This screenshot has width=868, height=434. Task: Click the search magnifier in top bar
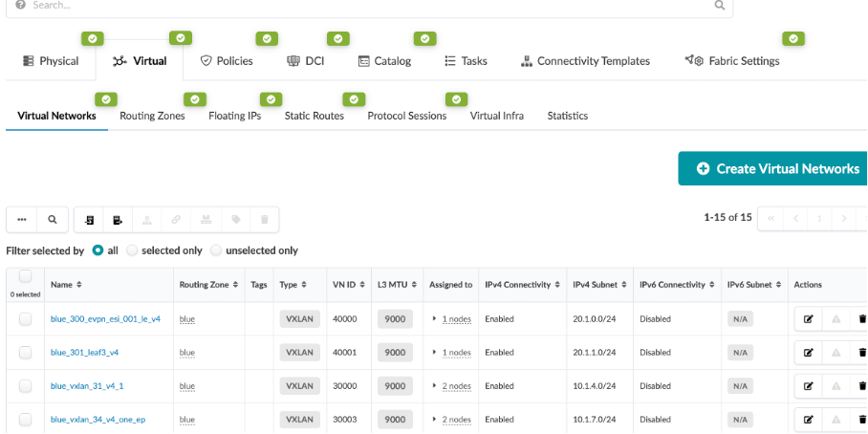coord(720,6)
